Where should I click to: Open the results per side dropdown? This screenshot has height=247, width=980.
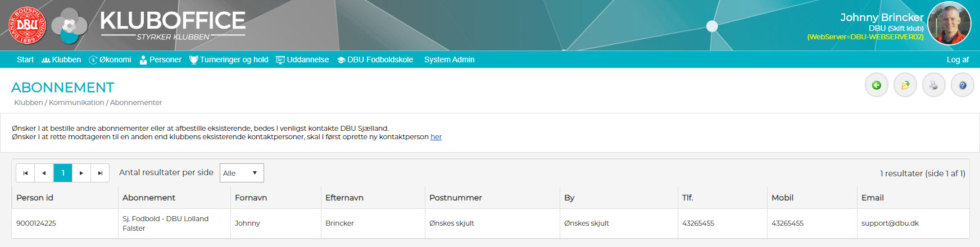(x=242, y=173)
